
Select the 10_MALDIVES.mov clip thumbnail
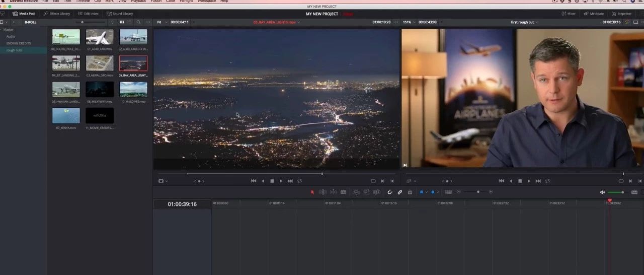[x=133, y=89]
